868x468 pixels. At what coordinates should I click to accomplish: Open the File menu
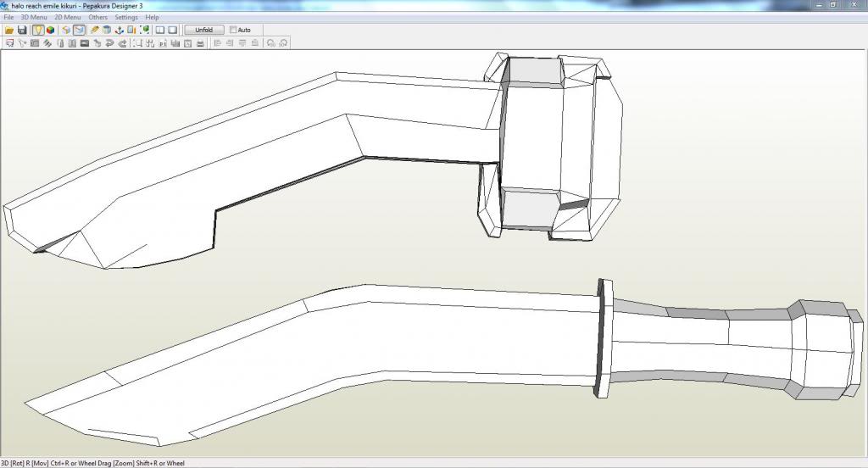(x=8, y=17)
